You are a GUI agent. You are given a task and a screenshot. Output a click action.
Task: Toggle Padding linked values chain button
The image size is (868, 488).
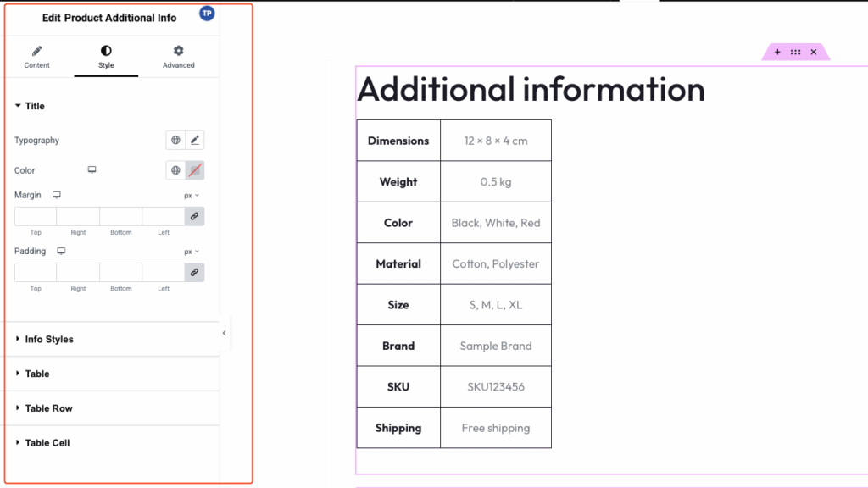coord(194,272)
